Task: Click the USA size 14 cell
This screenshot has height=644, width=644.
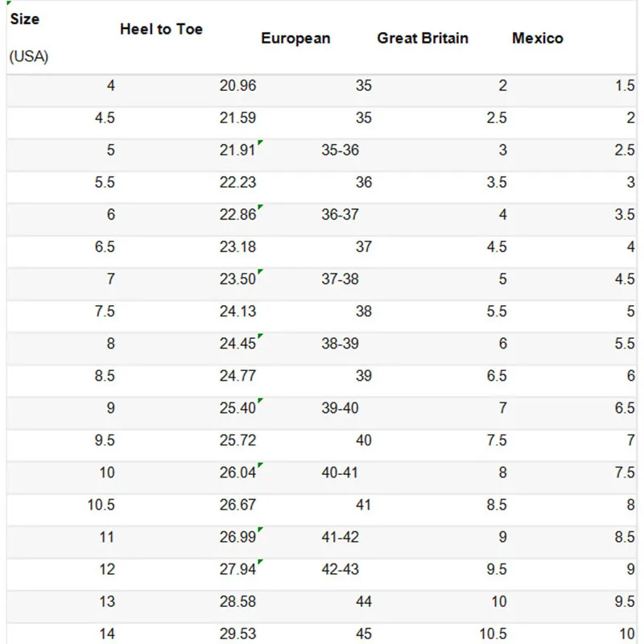Action: [107, 634]
